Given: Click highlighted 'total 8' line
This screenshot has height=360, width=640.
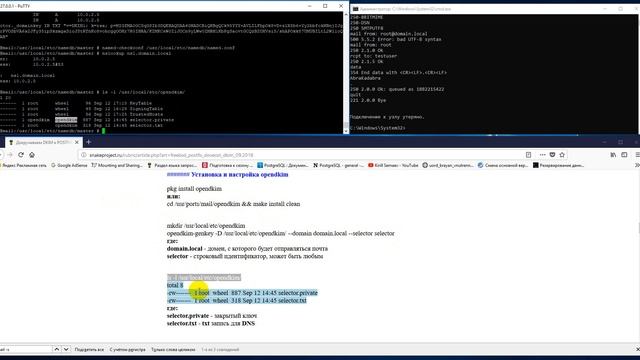Looking at the screenshot, I should pyautogui.click(x=175, y=285).
